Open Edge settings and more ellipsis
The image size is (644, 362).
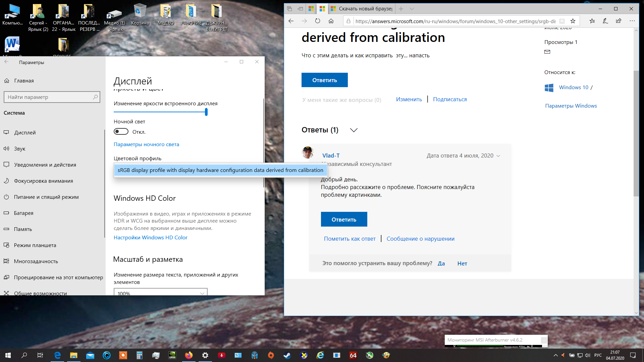[632, 21]
